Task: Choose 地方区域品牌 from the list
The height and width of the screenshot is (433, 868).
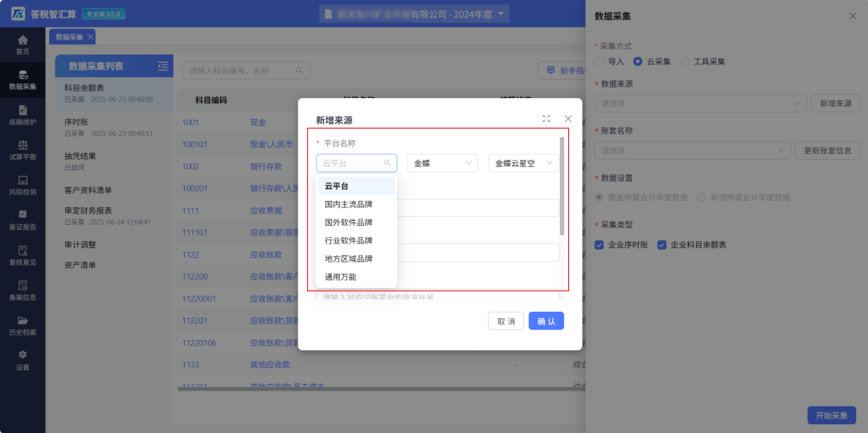Action: pos(357,259)
